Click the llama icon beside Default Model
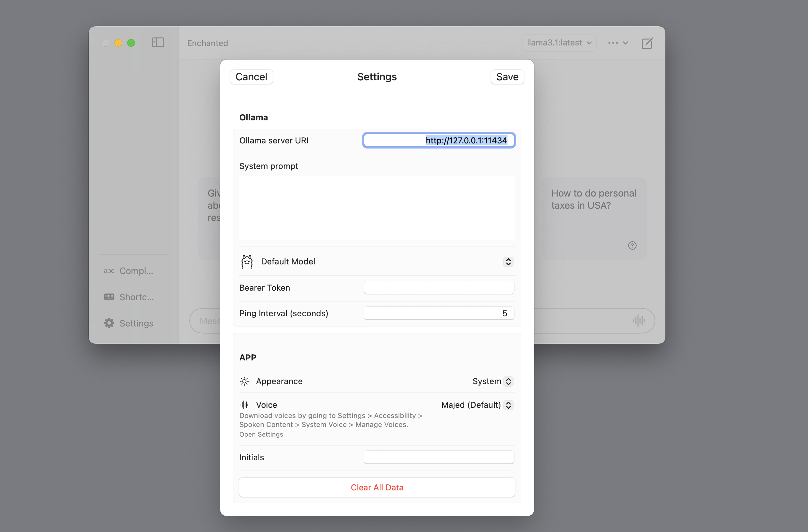808x532 pixels. pyautogui.click(x=247, y=262)
